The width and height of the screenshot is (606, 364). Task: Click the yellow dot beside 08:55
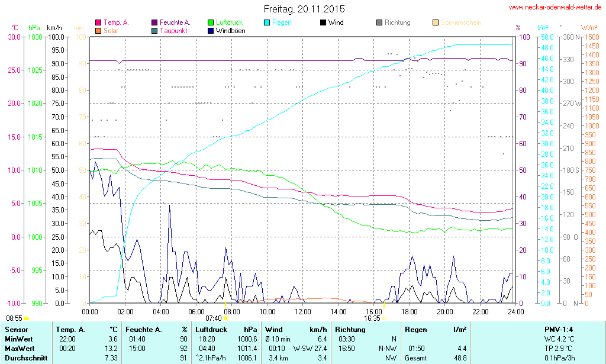point(26,318)
